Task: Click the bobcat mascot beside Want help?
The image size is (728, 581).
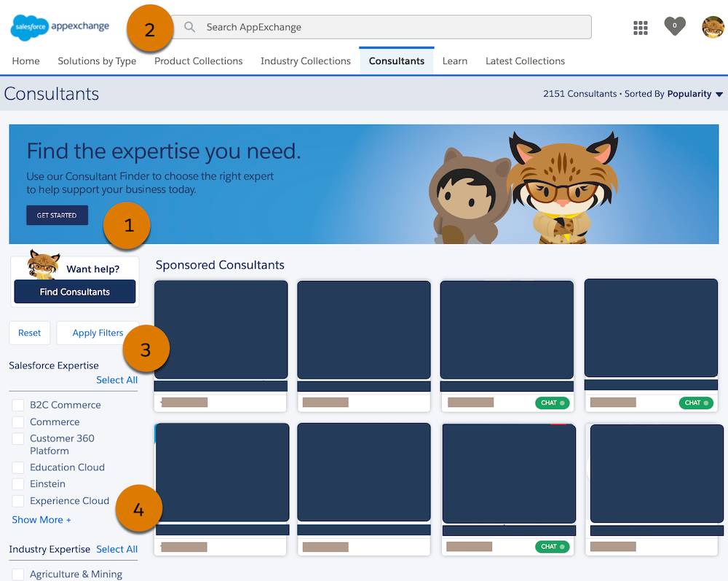Action: pyautogui.click(x=43, y=264)
